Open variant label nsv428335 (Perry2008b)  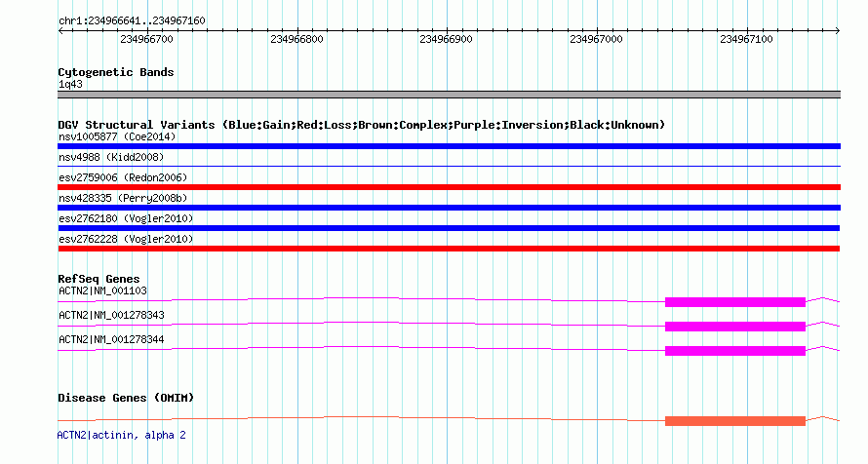pyautogui.click(x=123, y=198)
